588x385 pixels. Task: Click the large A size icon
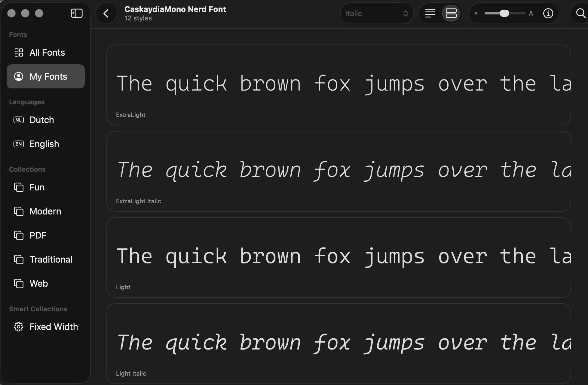click(x=531, y=14)
